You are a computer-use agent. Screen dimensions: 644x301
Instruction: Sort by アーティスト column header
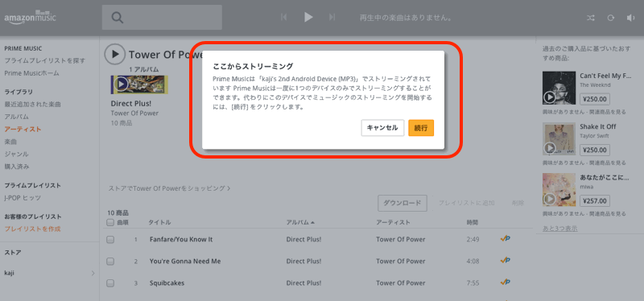(x=393, y=223)
